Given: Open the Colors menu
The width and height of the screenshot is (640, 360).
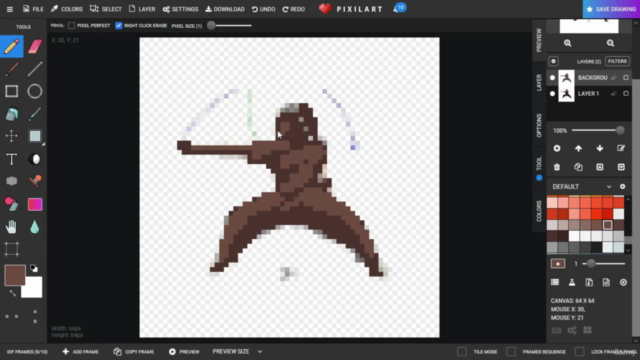Looking at the screenshot, I should click(67, 9).
